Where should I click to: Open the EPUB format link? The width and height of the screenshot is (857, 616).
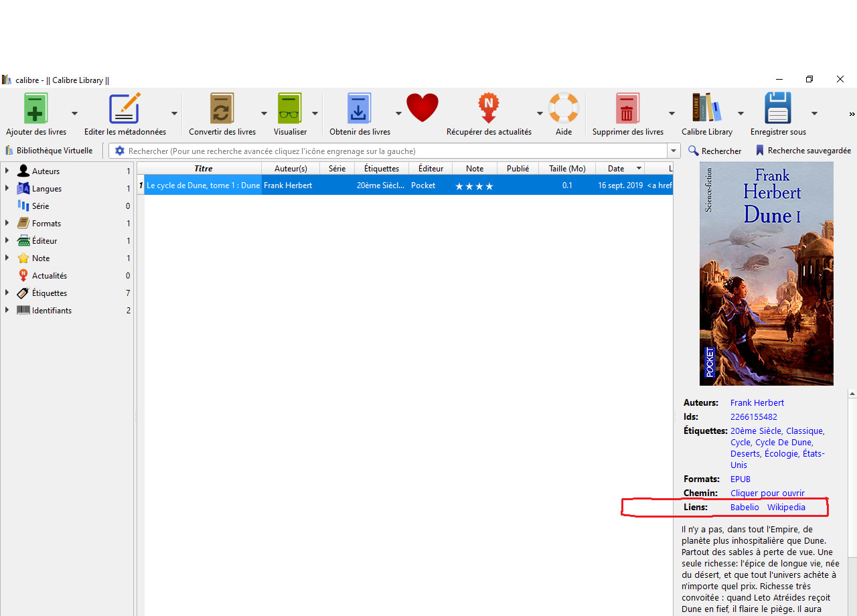(x=741, y=479)
